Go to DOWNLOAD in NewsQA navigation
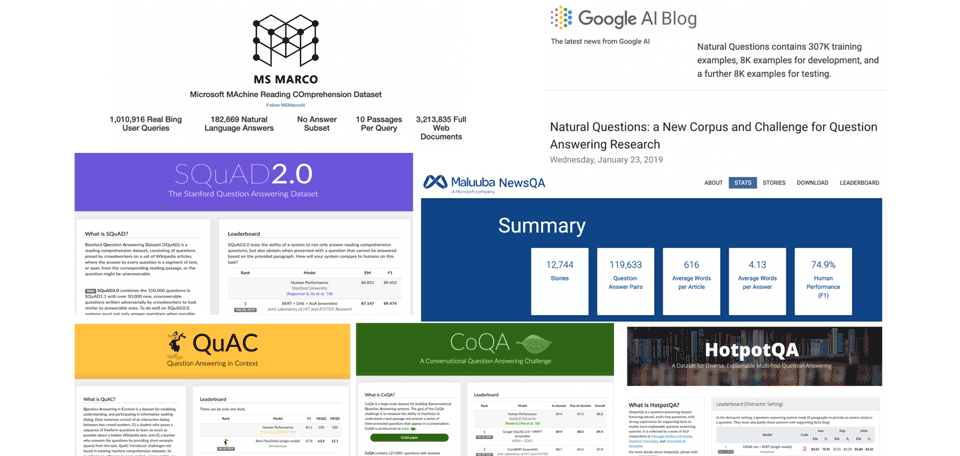Image resolution: width=960 pixels, height=456 pixels. pyautogui.click(x=812, y=182)
